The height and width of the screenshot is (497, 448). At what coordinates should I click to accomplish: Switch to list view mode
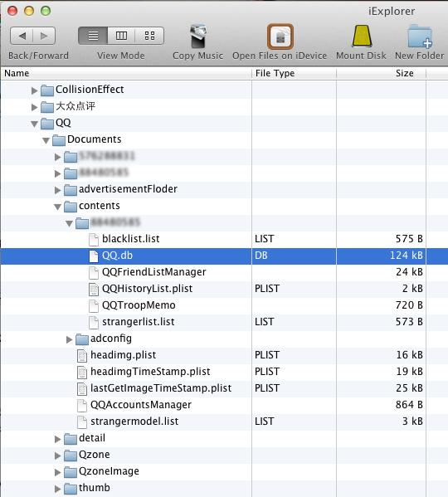93,36
